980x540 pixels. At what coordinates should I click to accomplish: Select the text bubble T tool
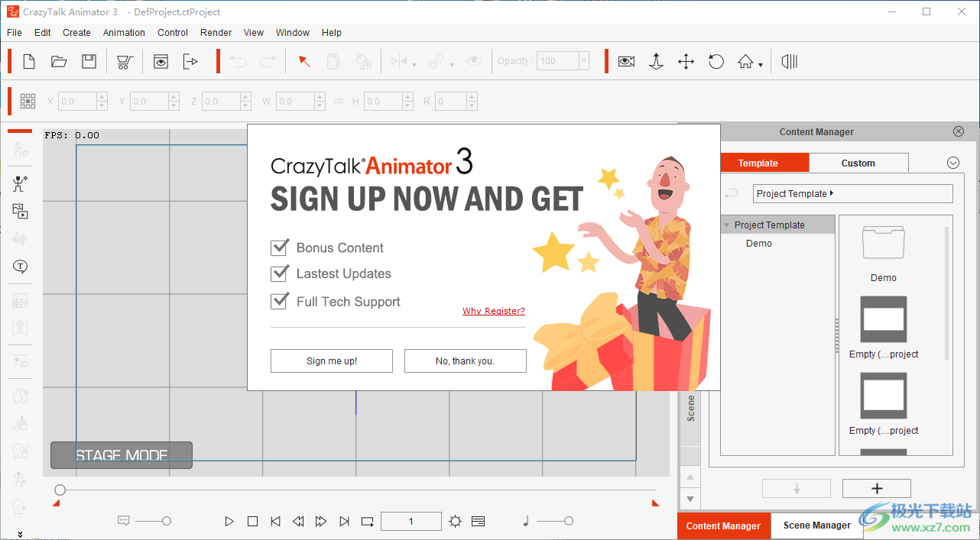tap(20, 267)
